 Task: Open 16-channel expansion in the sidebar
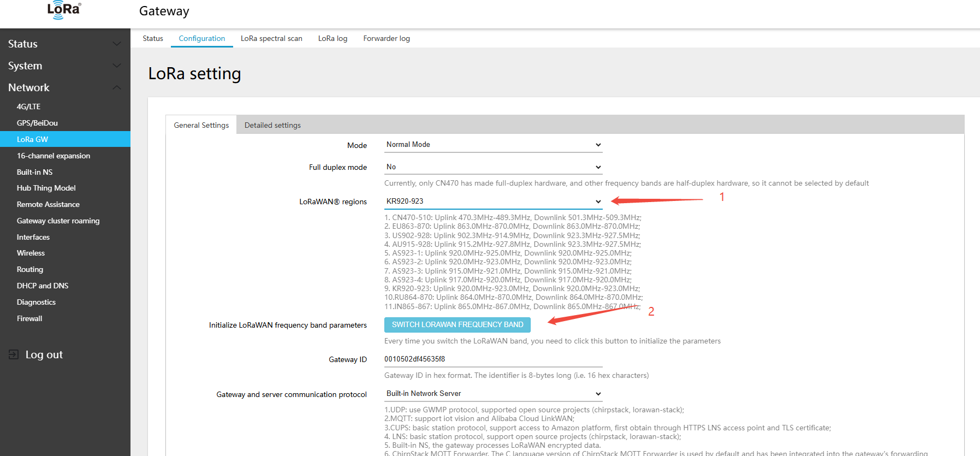pyautogui.click(x=54, y=156)
